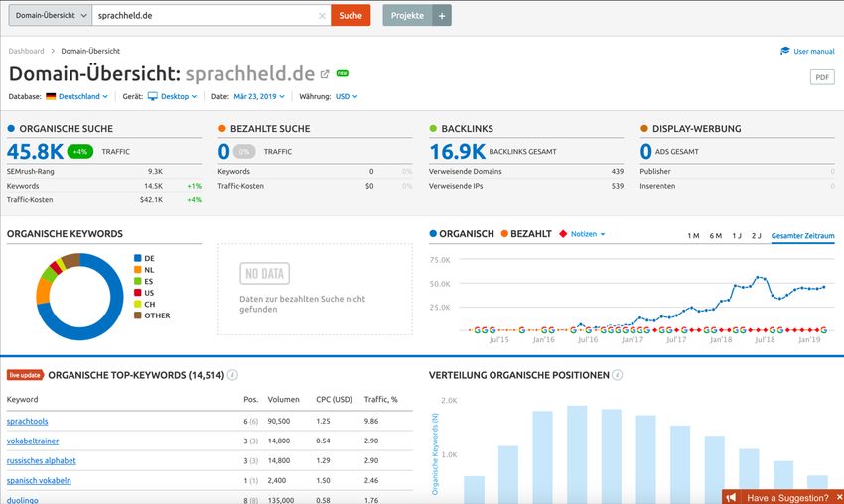Expand the Notizen dropdown
This screenshot has height=504, width=844.
click(x=588, y=234)
